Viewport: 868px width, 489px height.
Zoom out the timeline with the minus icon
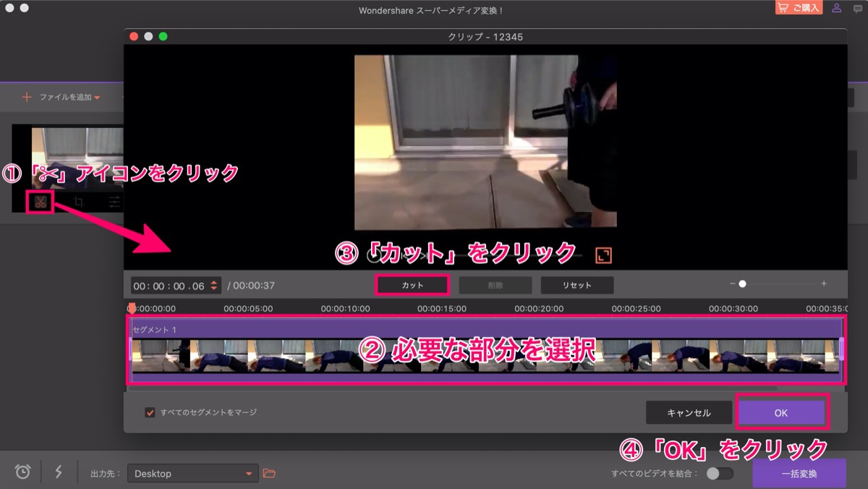pos(732,284)
